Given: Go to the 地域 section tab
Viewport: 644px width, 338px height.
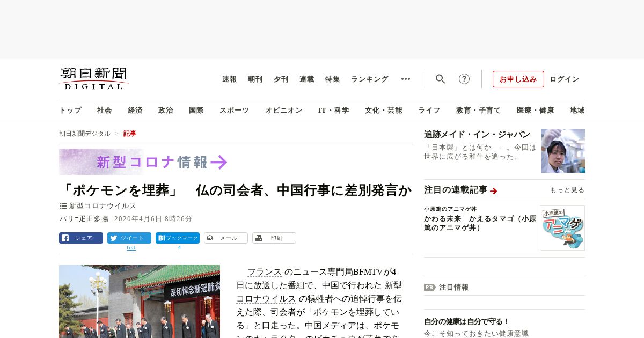Looking at the screenshot, I should (577, 110).
